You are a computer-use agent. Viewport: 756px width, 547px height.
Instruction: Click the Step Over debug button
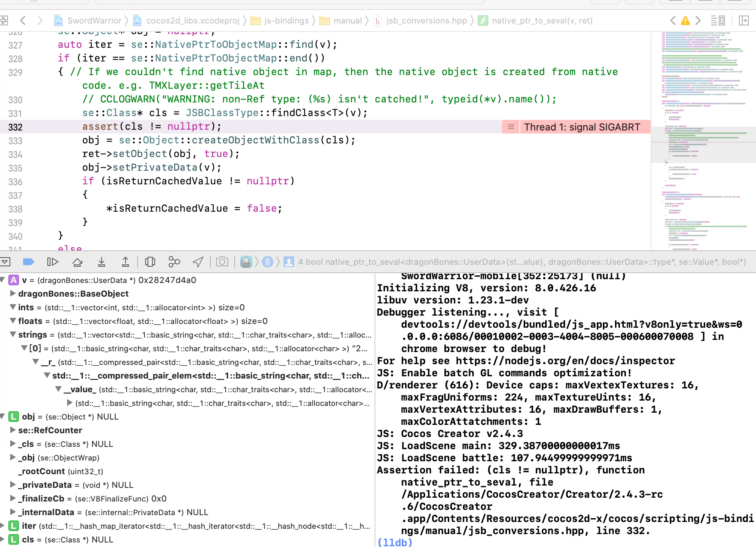pyautogui.click(x=77, y=262)
